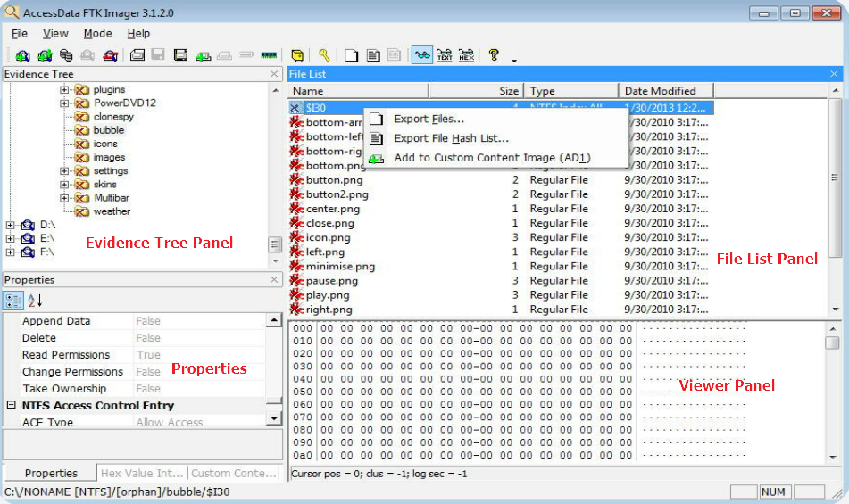
Task: Toggle automatic file view glasses icon
Action: tap(422, 55)
